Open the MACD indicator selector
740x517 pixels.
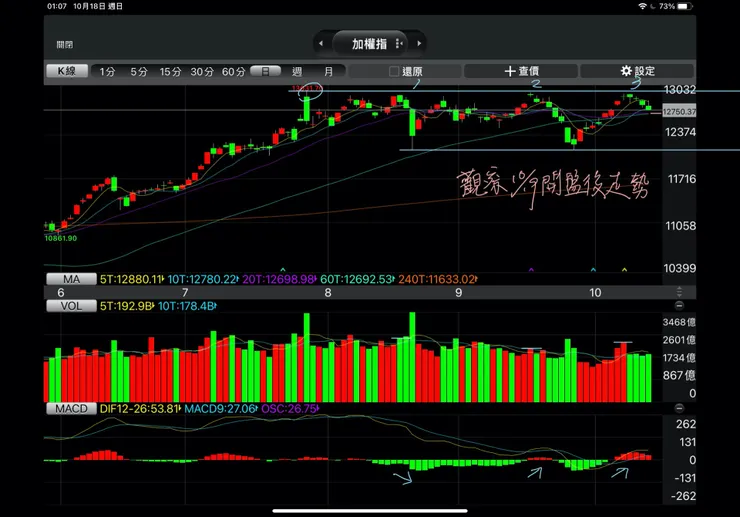71,408
